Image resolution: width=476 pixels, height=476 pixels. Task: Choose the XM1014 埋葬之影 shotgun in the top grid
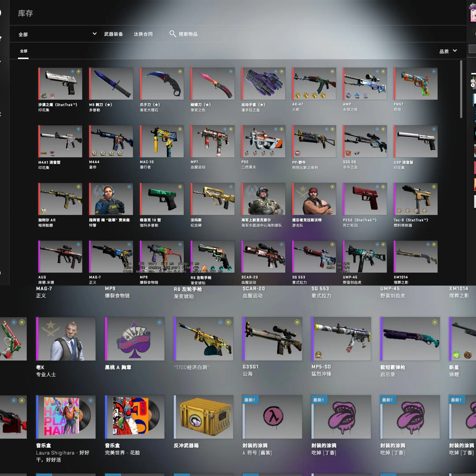pos(416,257)
